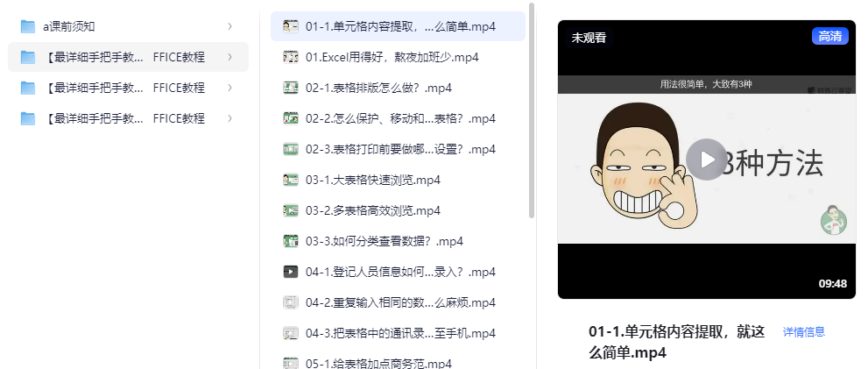Click thumbnail icon of 02-2.怎么保护、移动和 file
The image size is (868, 369).
[x=291, y=118]
